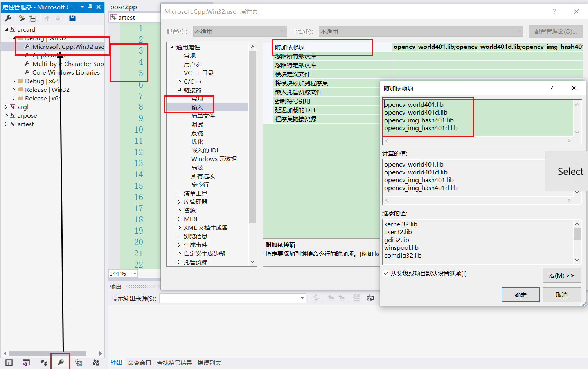
Task: Close the 附加依赖项 dialog
Action: [574, 88]
